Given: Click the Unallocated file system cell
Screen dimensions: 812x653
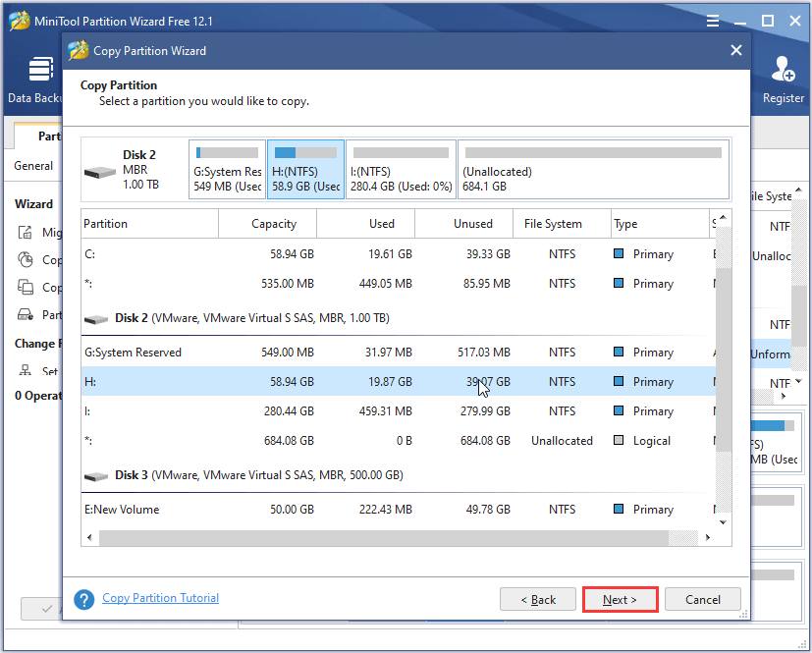Looking at the screenshot, I should click(x=562, y=441).
